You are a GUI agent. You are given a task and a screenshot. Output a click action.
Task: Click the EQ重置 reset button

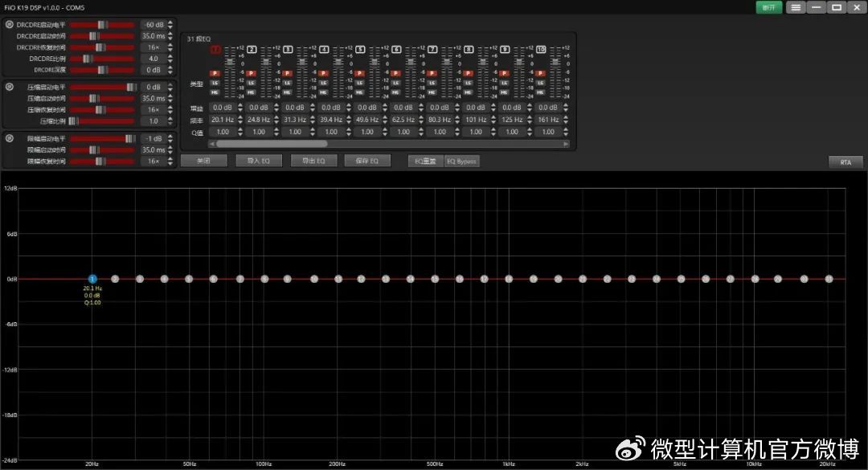click(x=425, y=161)
